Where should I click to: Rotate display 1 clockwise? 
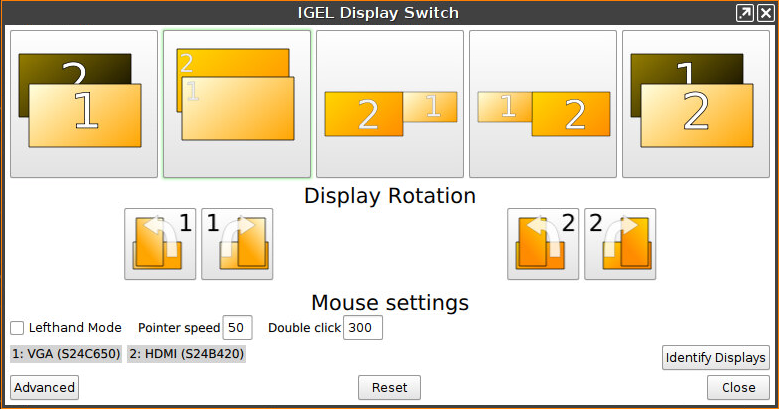[x=237, y=244]
